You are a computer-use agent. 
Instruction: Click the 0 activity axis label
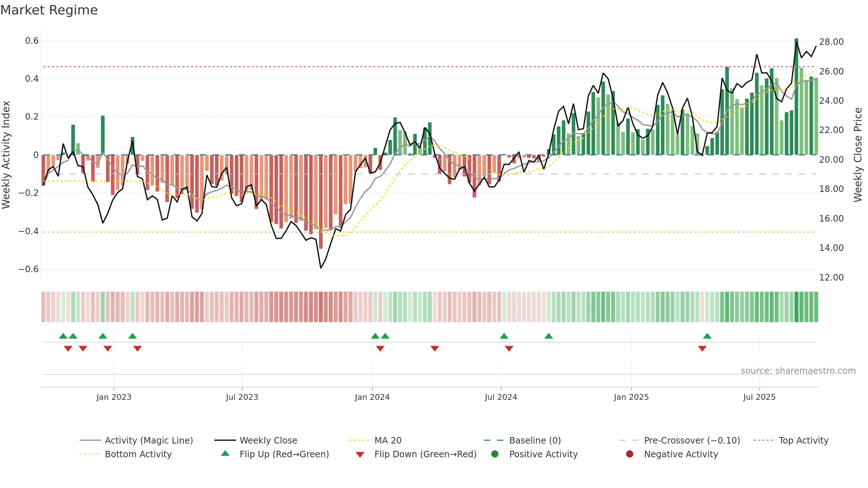click(36, 155)
